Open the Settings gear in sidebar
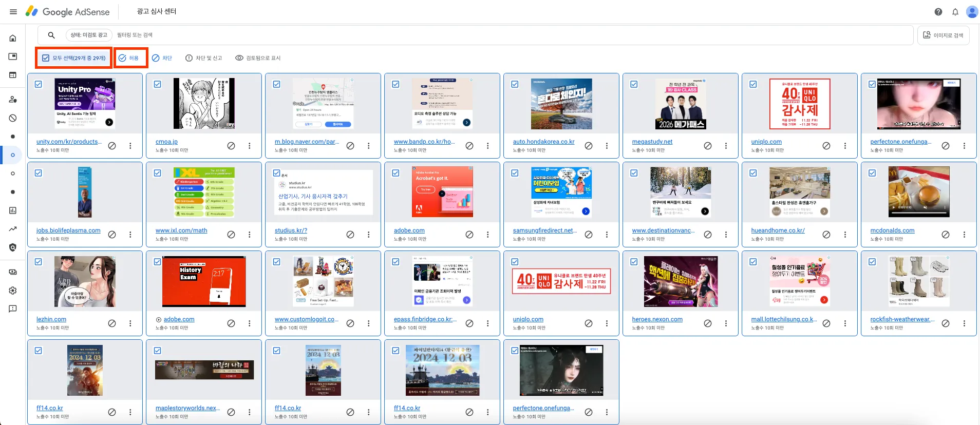Screen dimensions: 980x425 (13, 291)
